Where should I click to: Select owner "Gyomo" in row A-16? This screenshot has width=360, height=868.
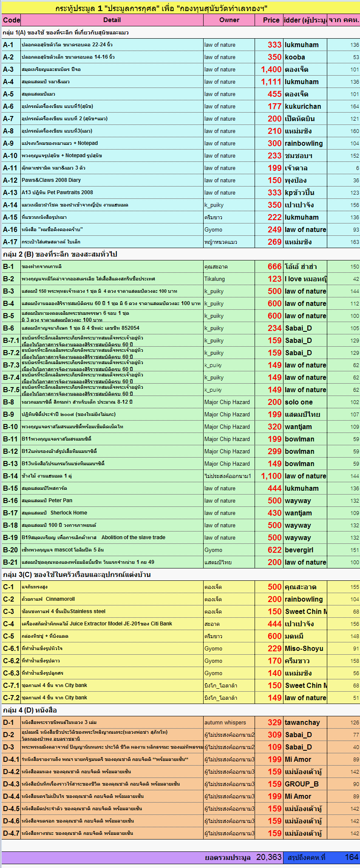(213, 229)
